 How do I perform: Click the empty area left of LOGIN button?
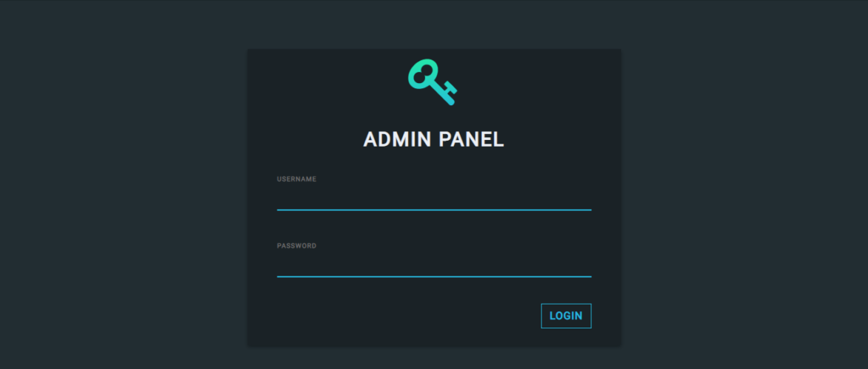point(408,316)
